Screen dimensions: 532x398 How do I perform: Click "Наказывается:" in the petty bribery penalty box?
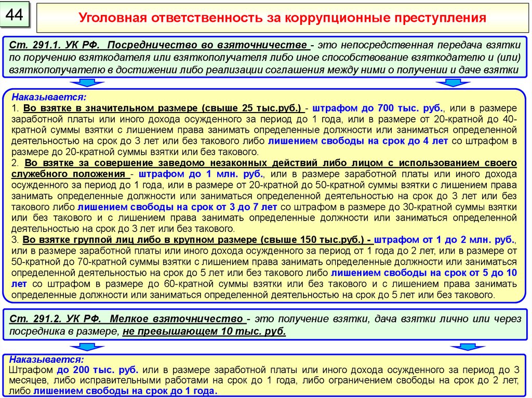coord(46,360)
